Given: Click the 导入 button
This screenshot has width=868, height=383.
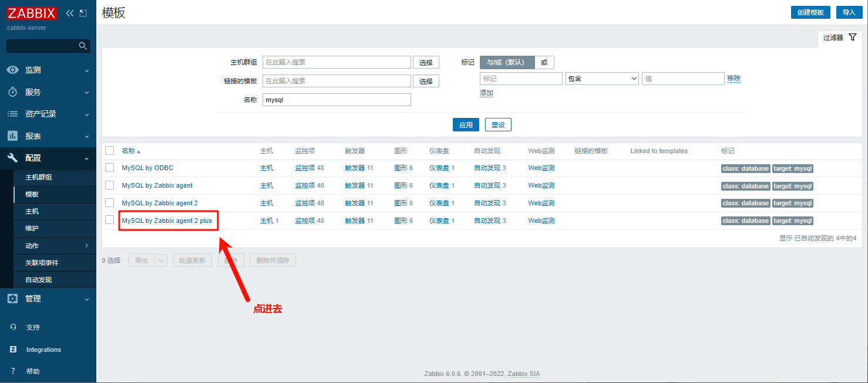Looking at the screenshot, I should point(849,12).
